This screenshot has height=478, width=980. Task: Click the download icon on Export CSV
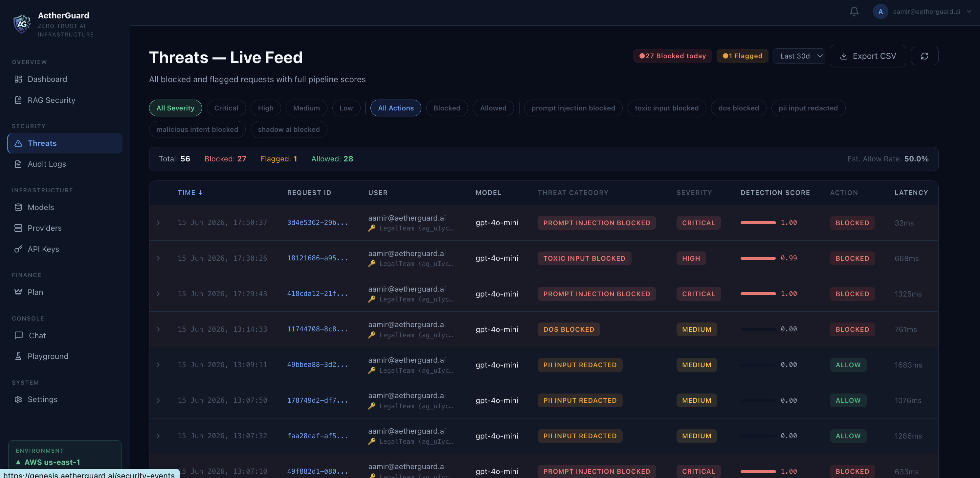coord(844,56)
